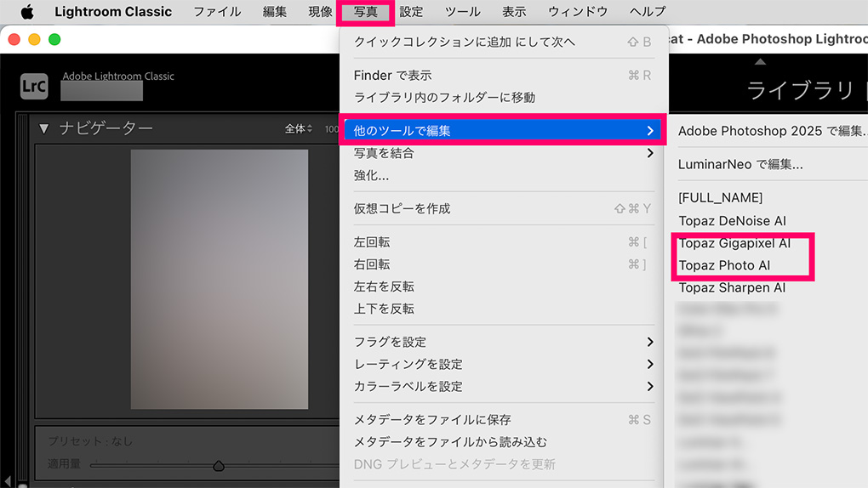Open the ヘルプ menu
This screenshot has width=868, height=488.
648,12
